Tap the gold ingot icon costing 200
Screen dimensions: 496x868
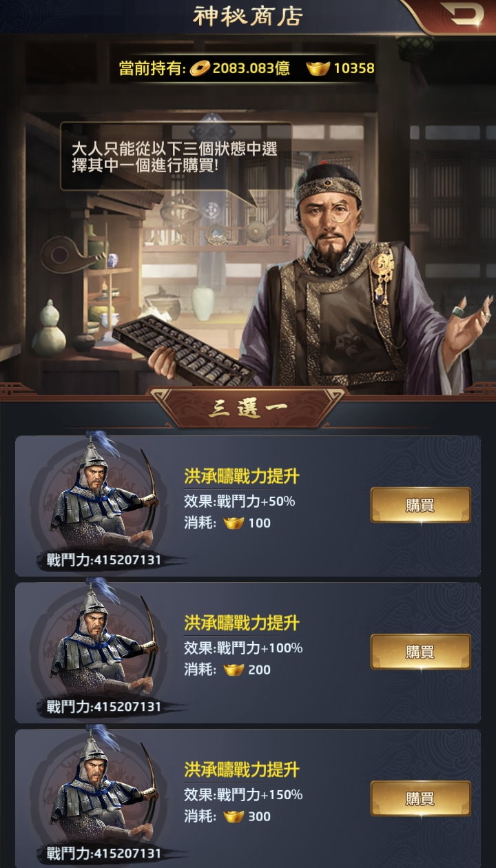234,670
